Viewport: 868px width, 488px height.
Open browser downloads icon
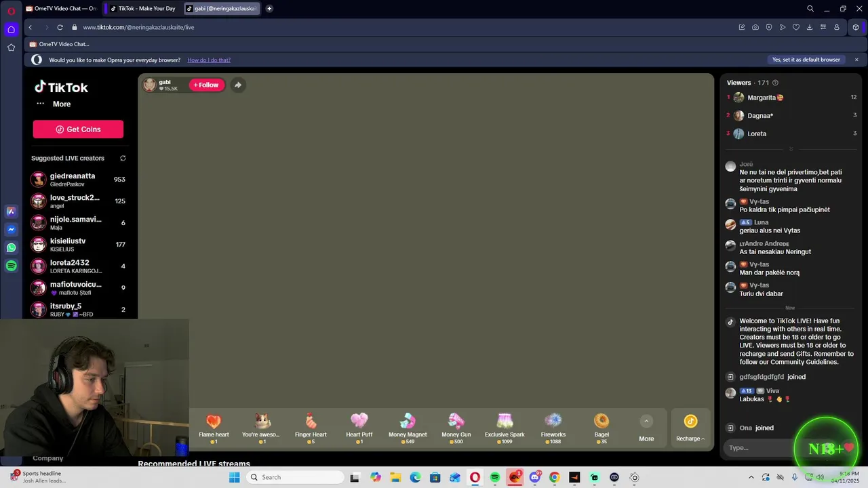point(810,27)
